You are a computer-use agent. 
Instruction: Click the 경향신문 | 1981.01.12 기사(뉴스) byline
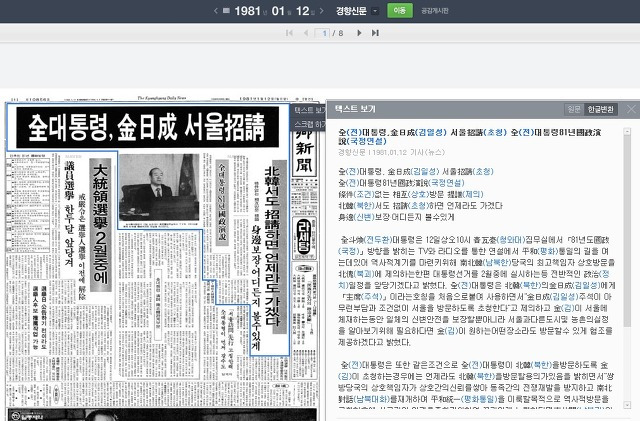391,152
